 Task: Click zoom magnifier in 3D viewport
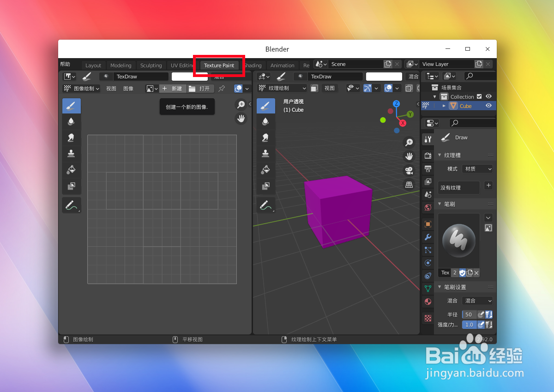409,142
